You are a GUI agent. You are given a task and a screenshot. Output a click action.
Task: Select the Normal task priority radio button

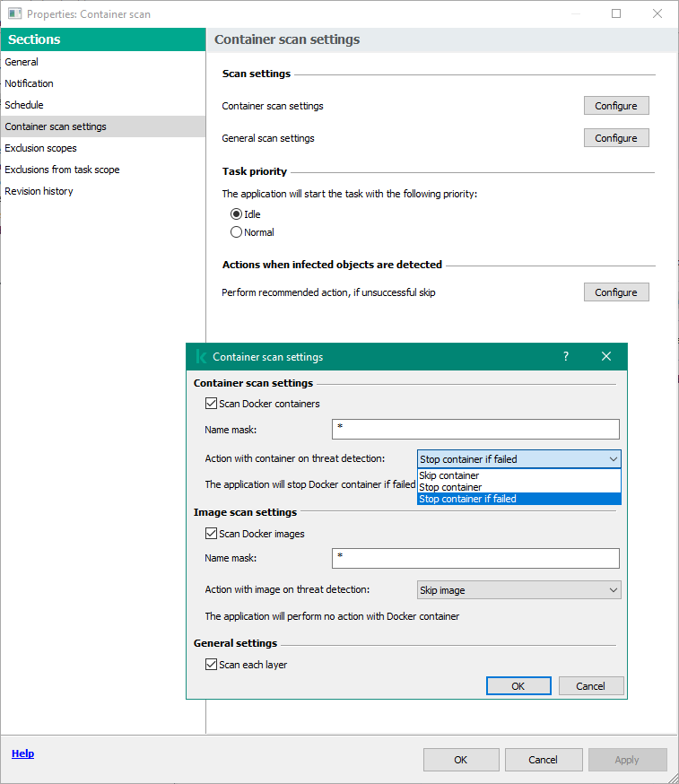point(237,232)
